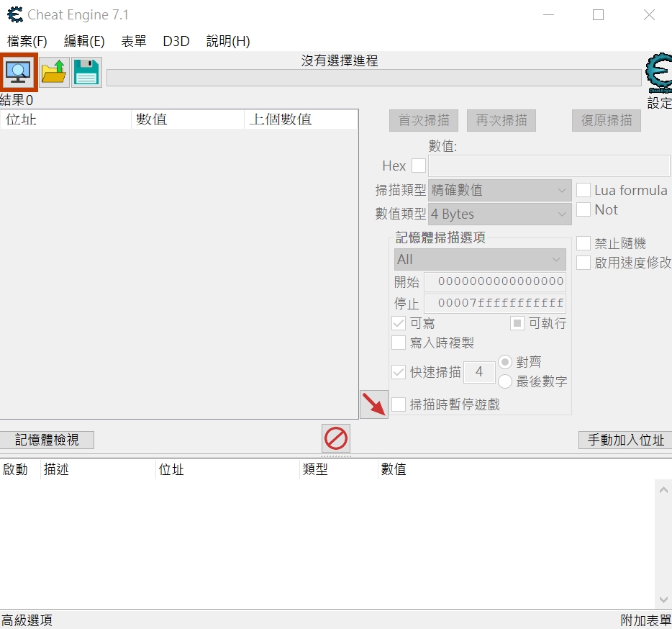Click the red arrow add-to-address-list button
Screen dimensions: 672x629
(373, 404)
